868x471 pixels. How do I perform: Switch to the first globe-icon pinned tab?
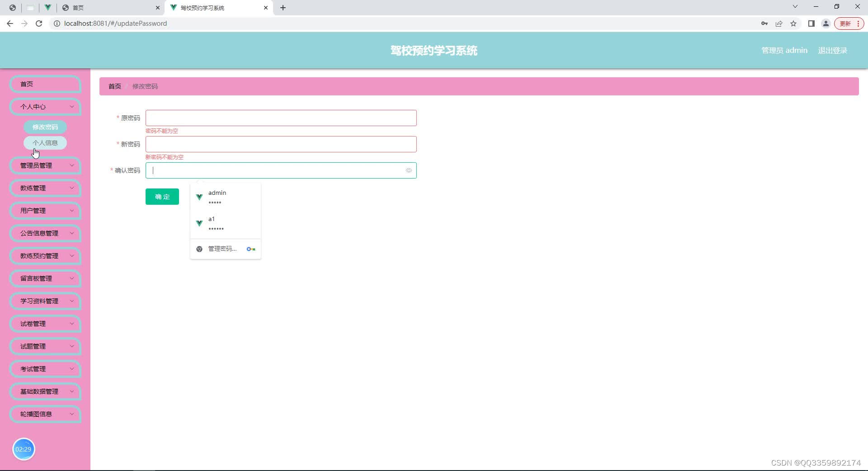(x=13, y=8)
